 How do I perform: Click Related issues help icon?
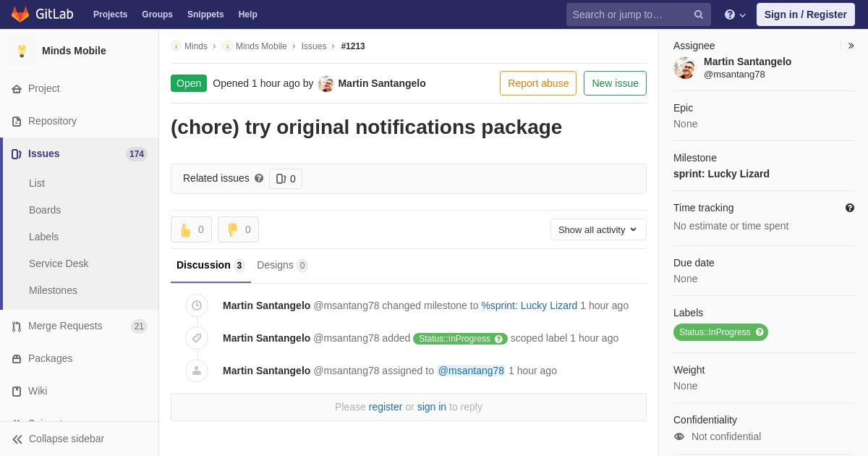pyautogui.click(x=259, y=178)
